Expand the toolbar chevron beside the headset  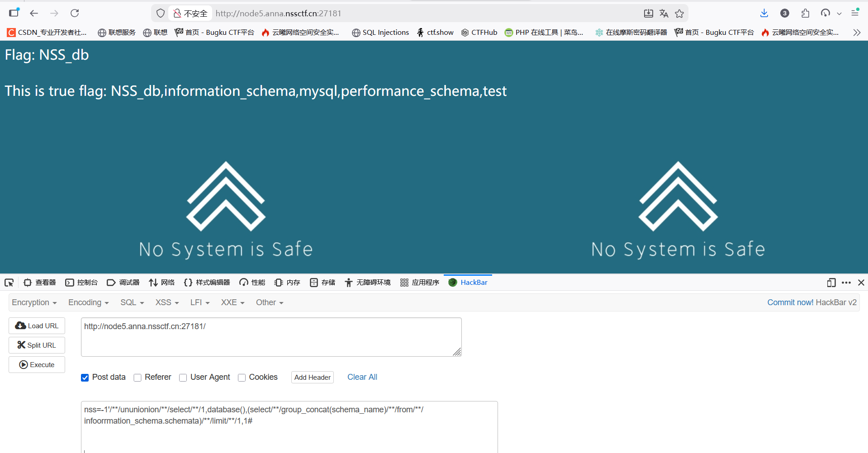(x=839, y=14)
